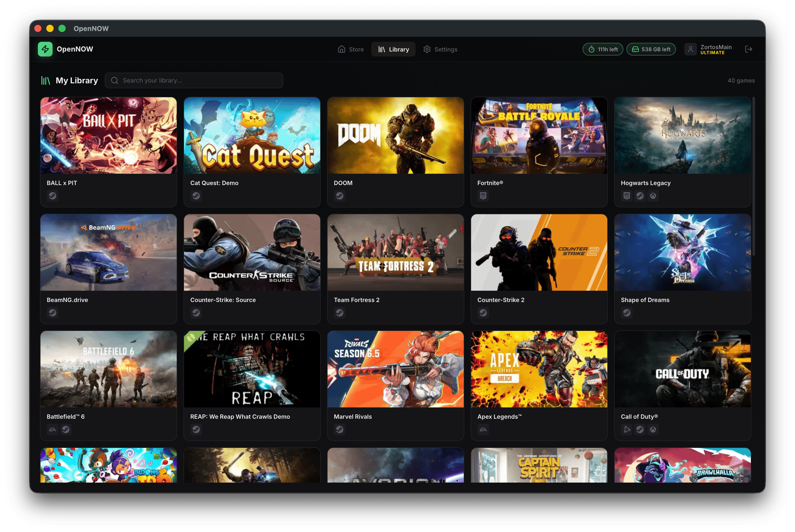Viewport: 795px width, 532px height.
Task: Switch to the Store tab
Action: tap(350, 49)
